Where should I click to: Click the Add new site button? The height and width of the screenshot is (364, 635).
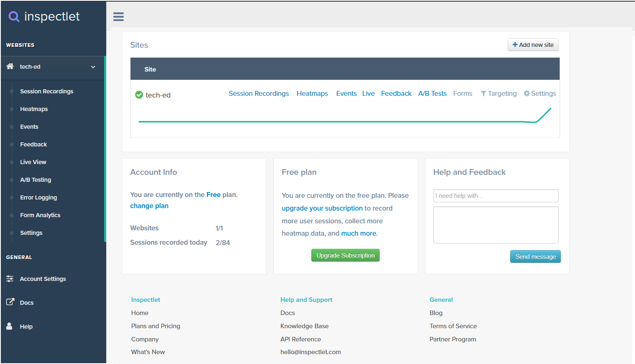coord(533,44)
